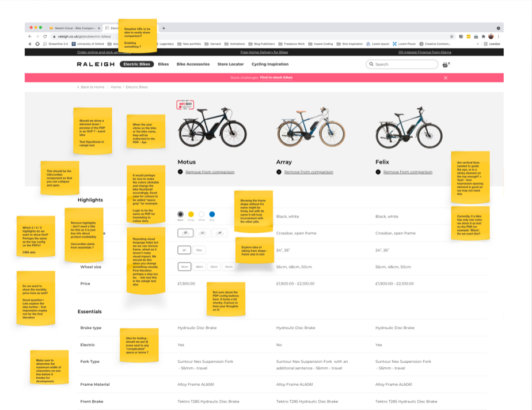Open the shopping basket icon
This screenshot has width=532, height=410.
[446, 64]
